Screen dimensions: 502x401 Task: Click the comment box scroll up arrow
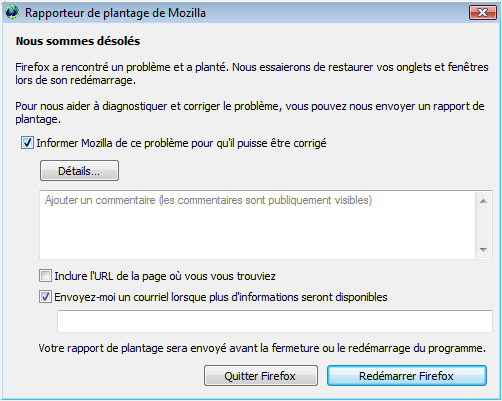pos(483,201)
